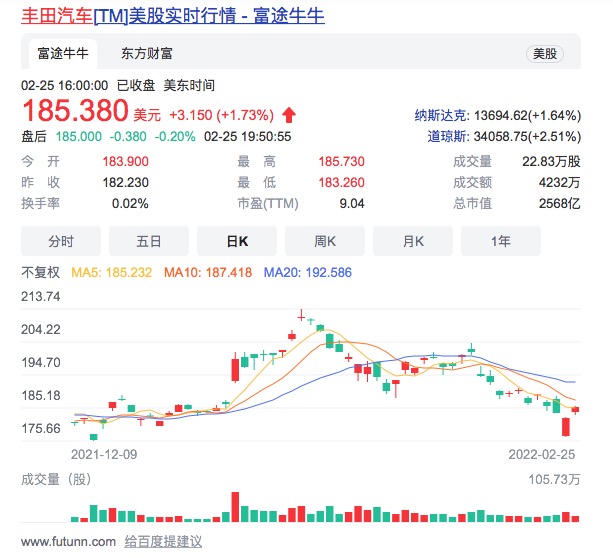Select the 富途牛牛 source tab
Viewport: 613px width, 558px height.
tap(63, 54)
